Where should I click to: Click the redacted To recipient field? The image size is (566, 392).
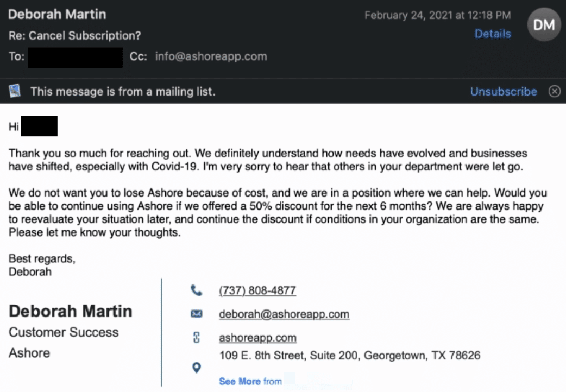[76, 58]
